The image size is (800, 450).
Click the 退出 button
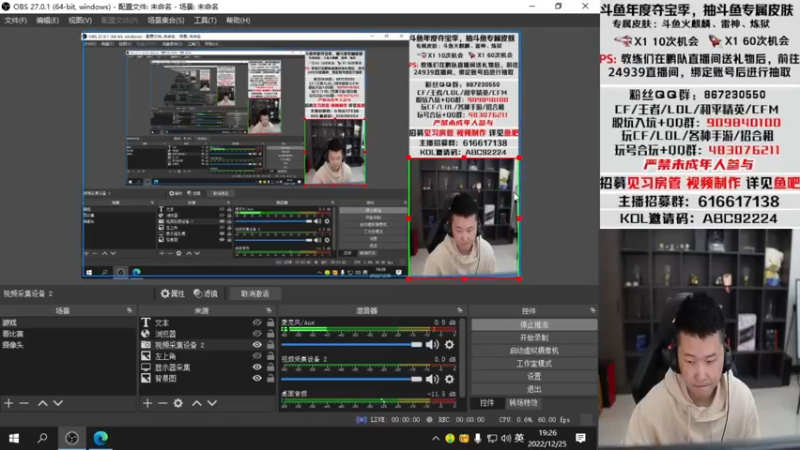click(x=534, y=389)
